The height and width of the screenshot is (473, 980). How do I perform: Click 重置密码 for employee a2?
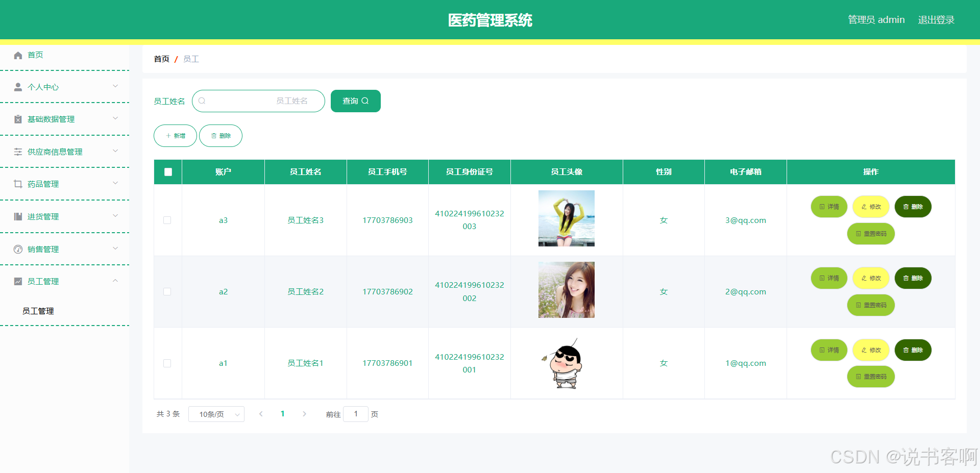click(x=870, y=305)
